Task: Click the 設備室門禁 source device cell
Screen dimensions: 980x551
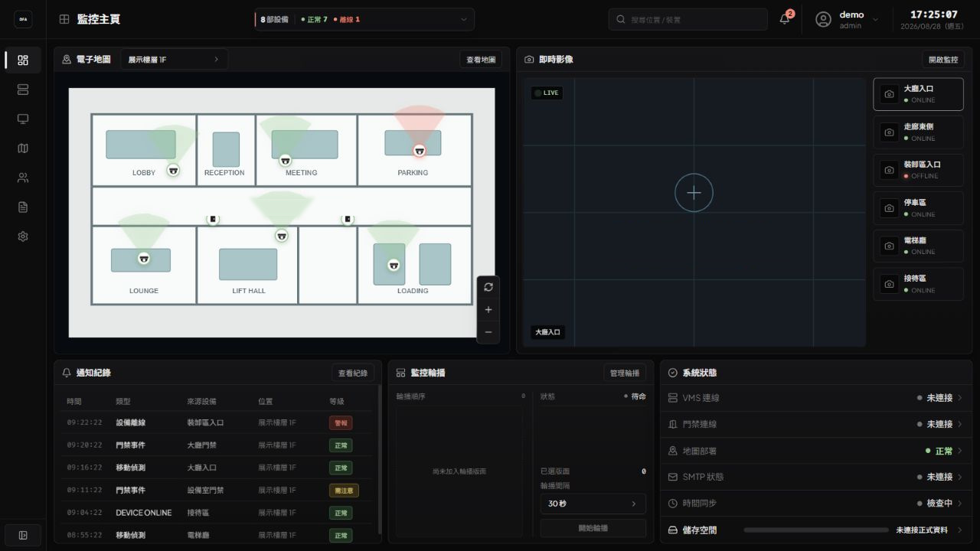Action: (206, 490)
